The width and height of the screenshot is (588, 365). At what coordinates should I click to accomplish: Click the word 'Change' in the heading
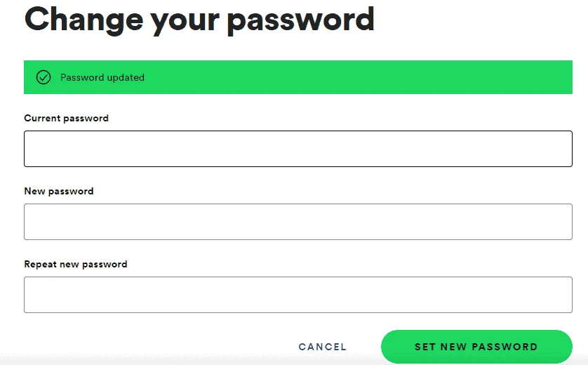(x=83, y=20)
